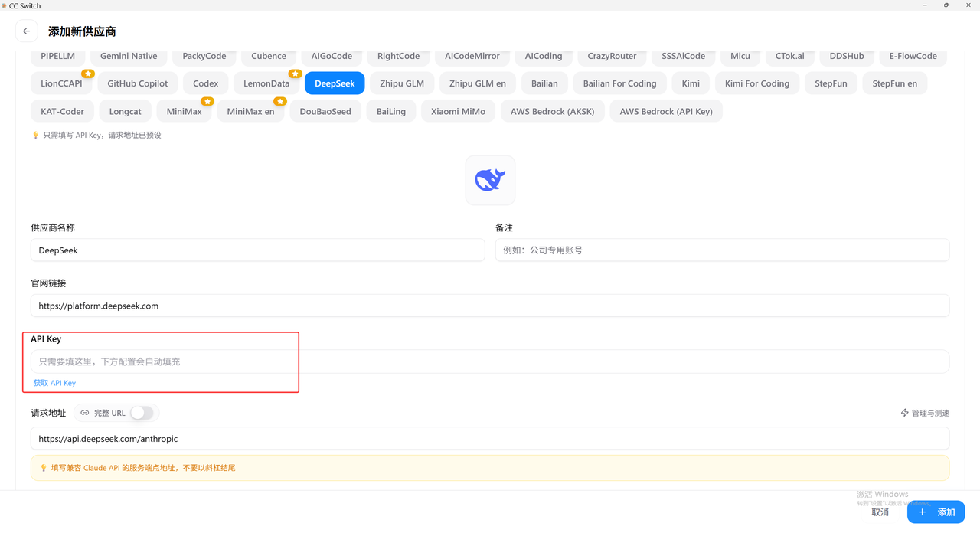Select the RightCode preset

pos(398,56)
